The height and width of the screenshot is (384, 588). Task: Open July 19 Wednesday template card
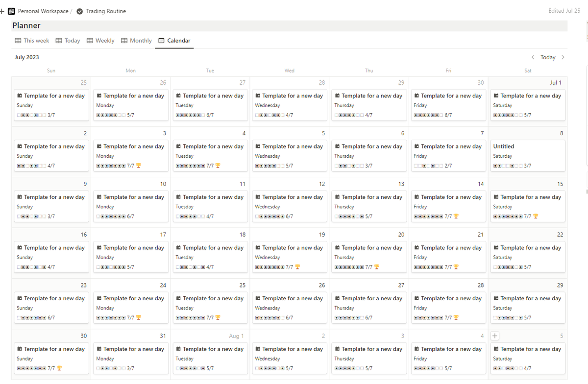[290, 257]
